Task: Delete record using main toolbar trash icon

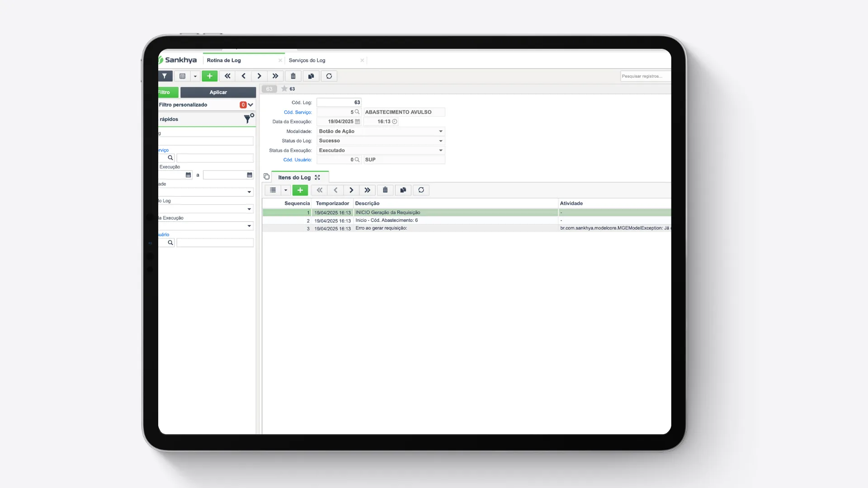Action: (x=293, y=76)
